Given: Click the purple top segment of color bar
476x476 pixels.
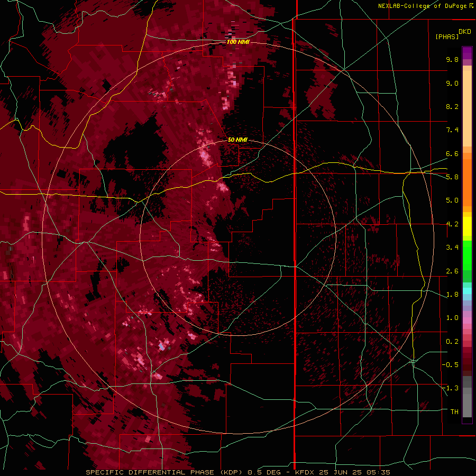Looking at the screenshot, I should pos(467,53).
